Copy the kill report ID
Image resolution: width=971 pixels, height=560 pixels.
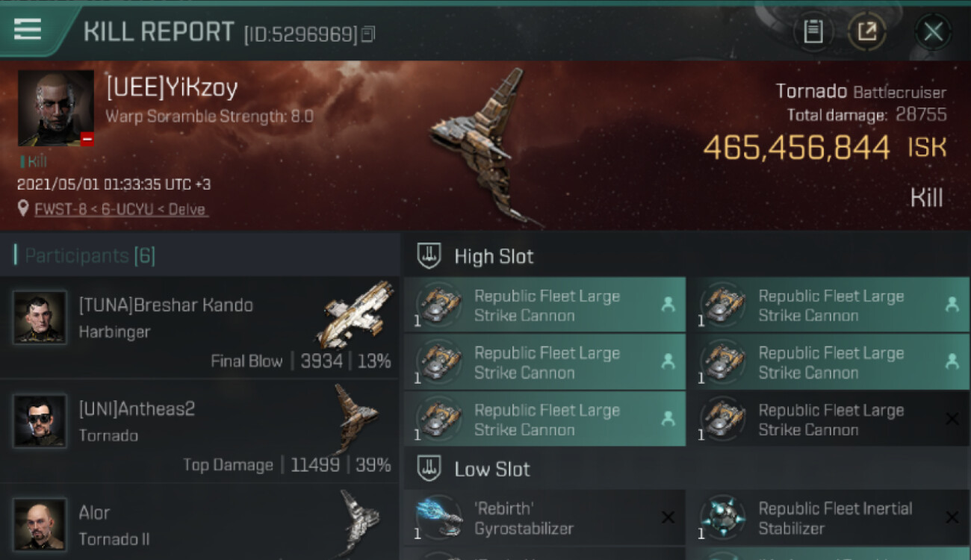click(367, 34)
